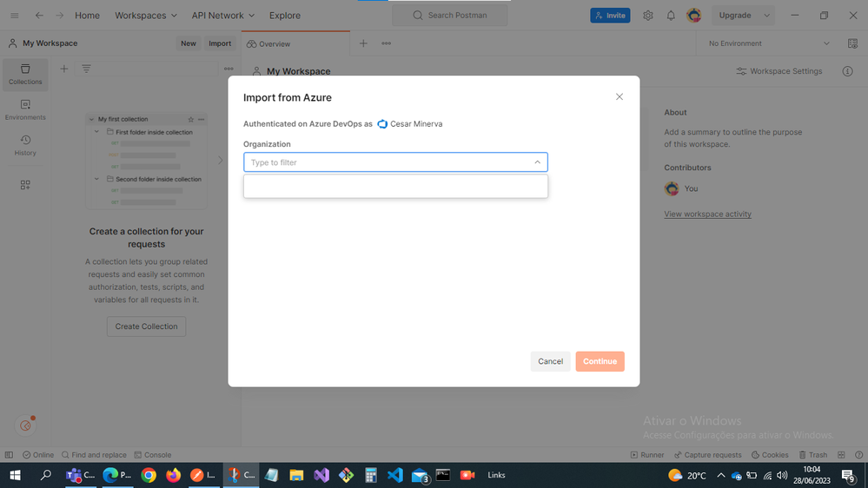Open the hamburger menu icon

(x=15, y=16)
